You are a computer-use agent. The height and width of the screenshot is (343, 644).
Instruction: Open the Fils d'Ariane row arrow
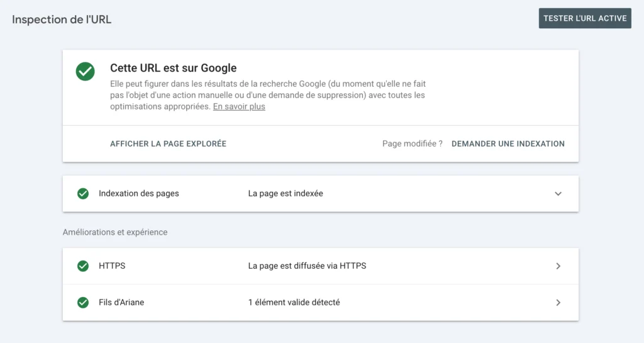[x=558, y=303]
